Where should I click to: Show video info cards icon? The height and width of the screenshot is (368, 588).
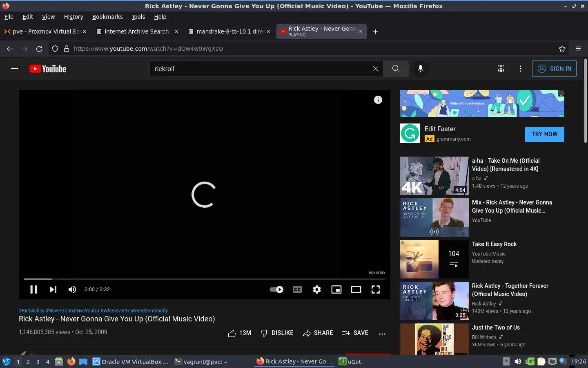click(378, 100)
